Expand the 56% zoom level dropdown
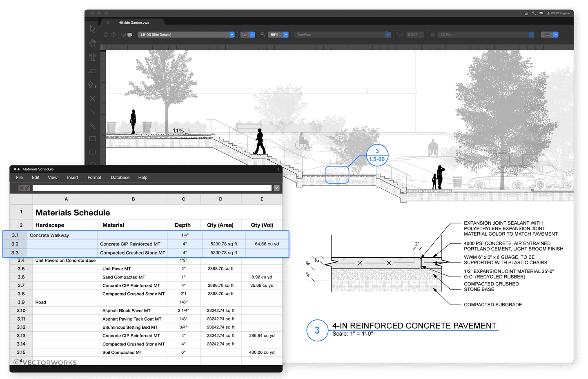 click(285, 35)
